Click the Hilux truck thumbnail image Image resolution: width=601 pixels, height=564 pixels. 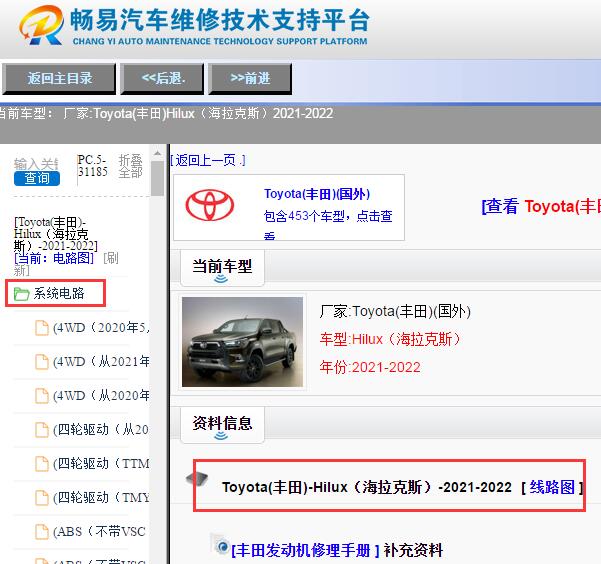click(x=242, y=342)
